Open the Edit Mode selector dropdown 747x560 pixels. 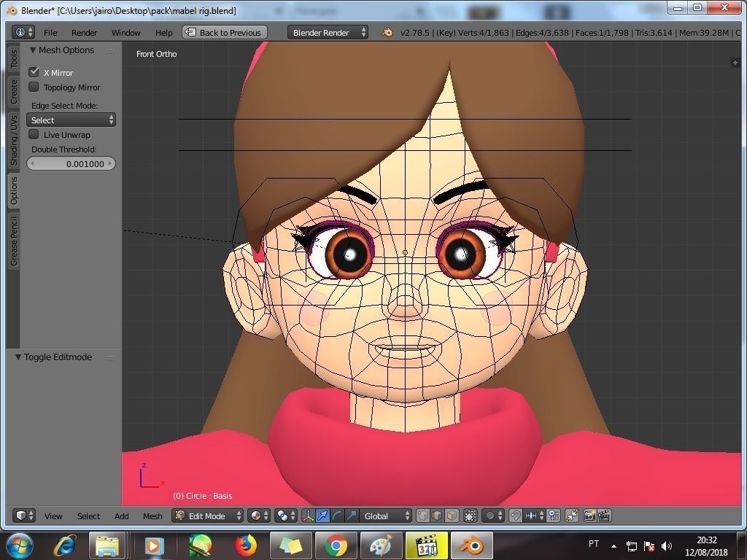point(207,516)
